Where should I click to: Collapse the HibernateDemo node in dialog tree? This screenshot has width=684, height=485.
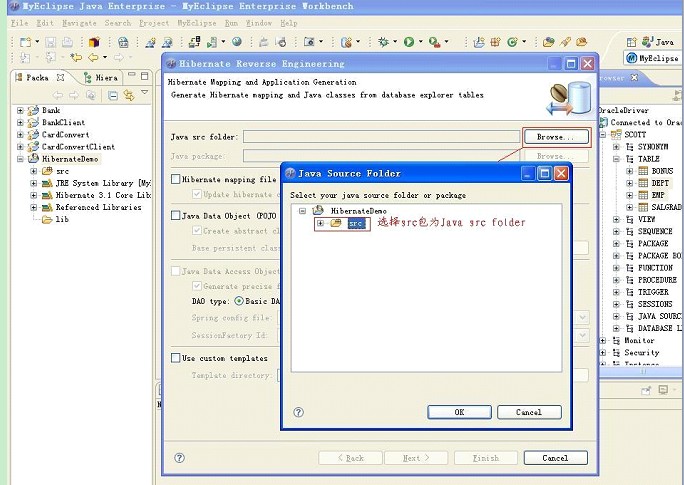click(302, 211)
